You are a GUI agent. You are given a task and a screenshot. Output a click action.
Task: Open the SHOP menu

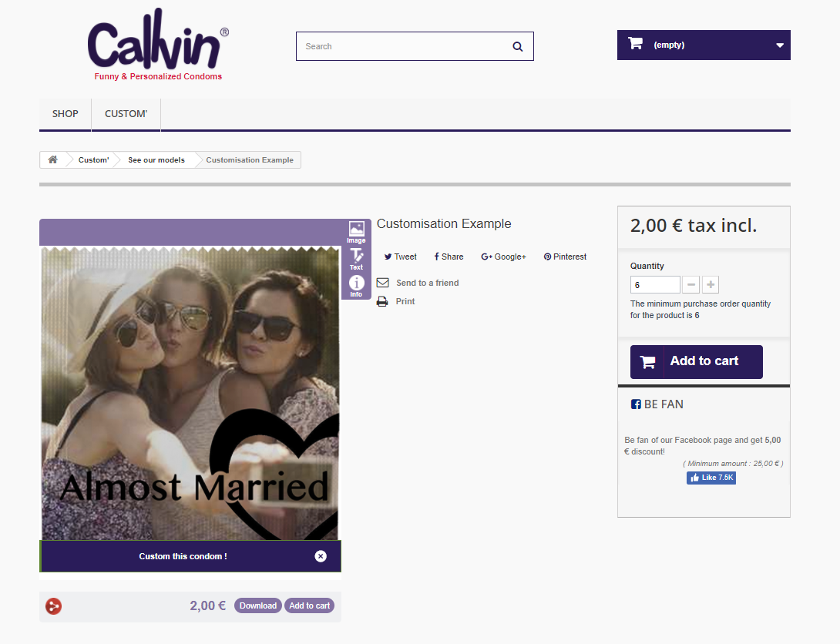pyautogui.click(x=66, y=114)
